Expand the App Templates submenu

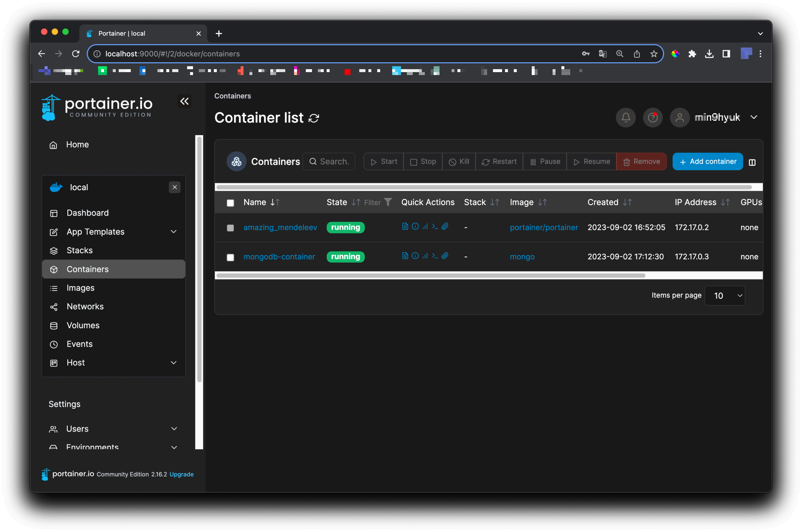pyautogui.click(x=173, y=232)
